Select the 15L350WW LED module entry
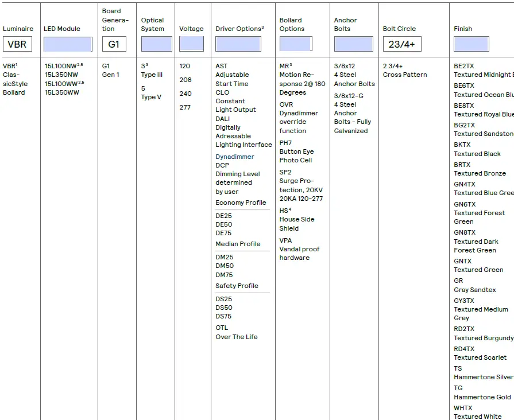Screen dimensions: 514x420 pyautogui.click(x=62, y=92)
